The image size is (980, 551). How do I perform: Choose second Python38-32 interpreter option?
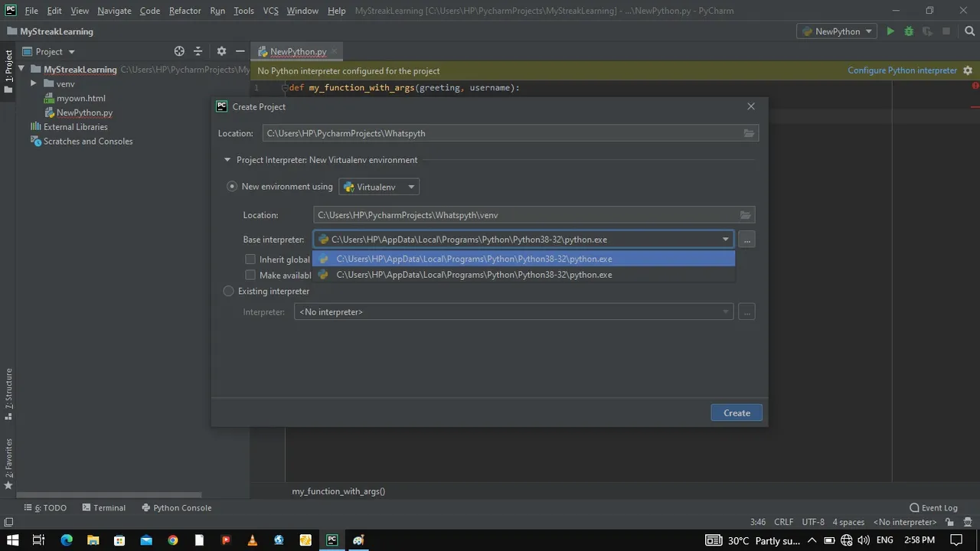pyautogui.click(x=524, y=275)
